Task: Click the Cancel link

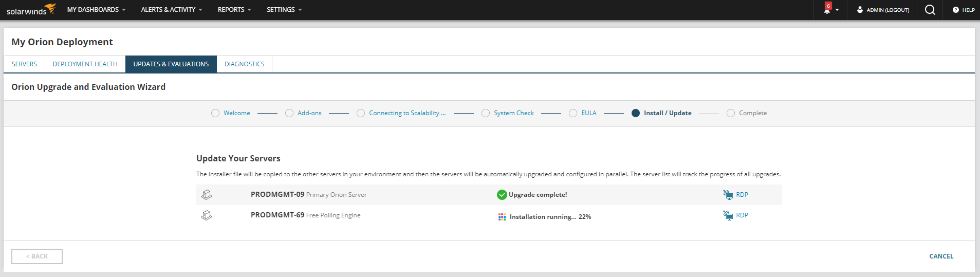Action: pos(941,256)
